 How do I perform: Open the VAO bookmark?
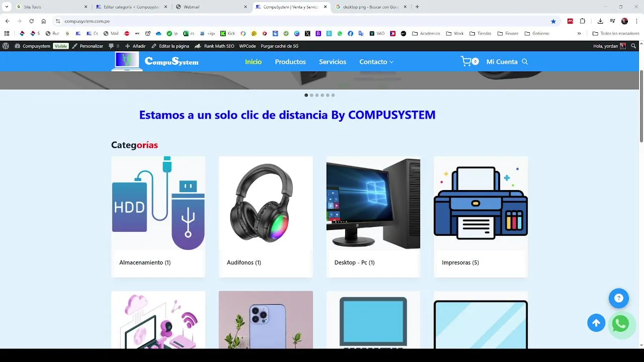(x=377, y=33)
